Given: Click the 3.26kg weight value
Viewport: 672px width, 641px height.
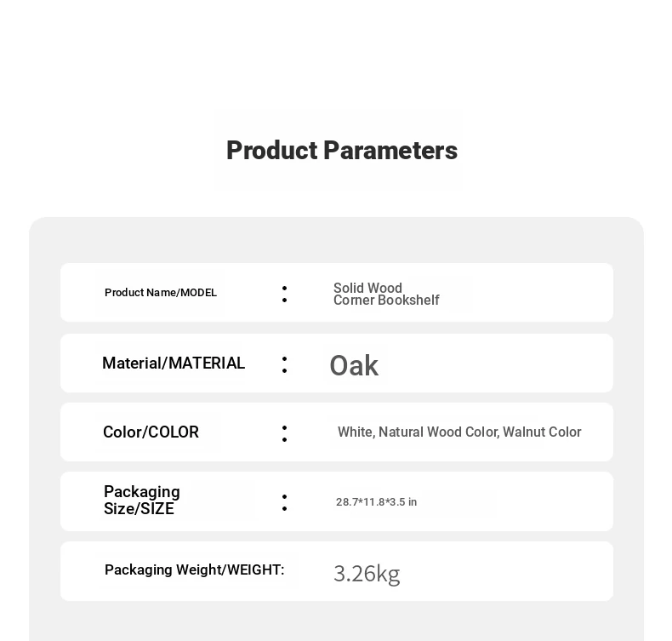Looking at the screenshot, I should tap(367, 574).
